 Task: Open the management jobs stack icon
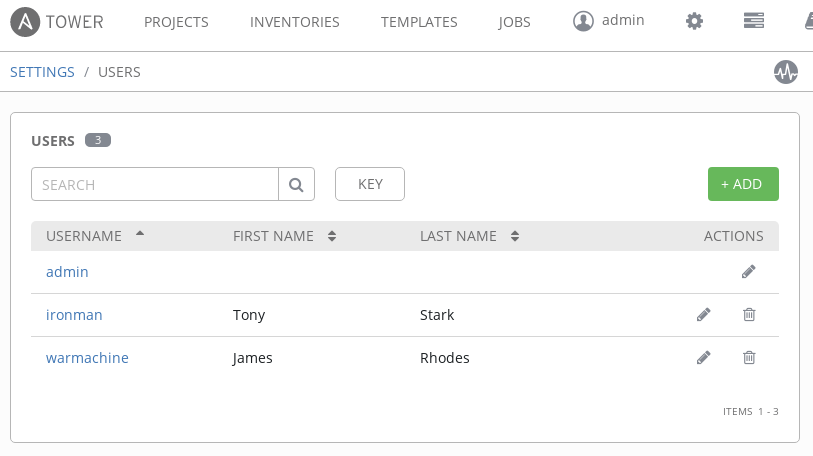[x=754, y=21]
